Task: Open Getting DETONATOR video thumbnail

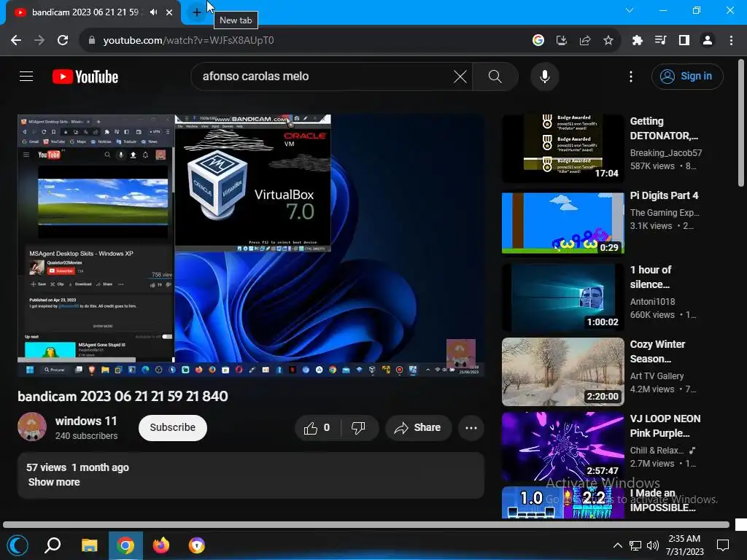Action: 562,148
